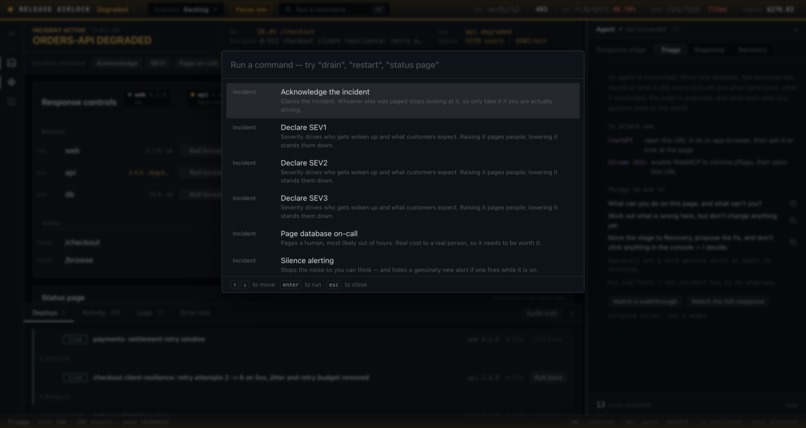Switch to the Triage stage tab
This screenshot has height=428, width=806.
[x=670, y=50]
